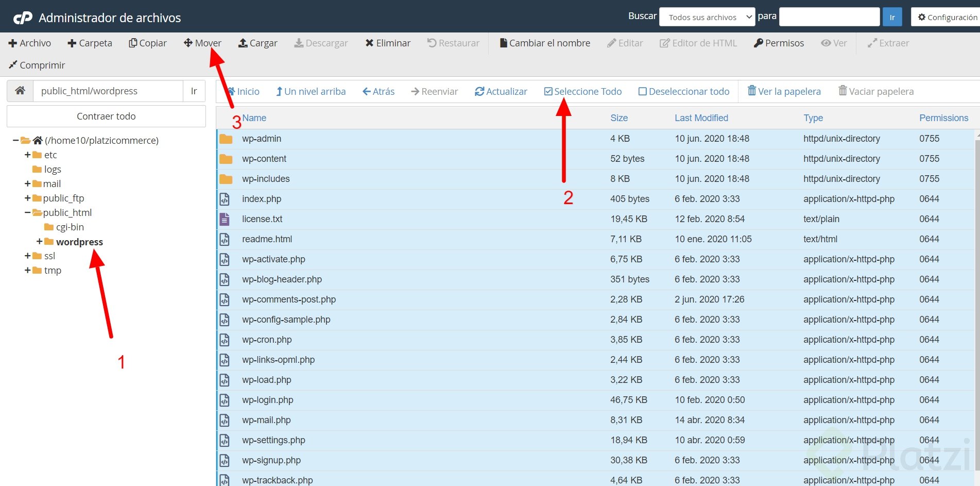Image resolution: width=980 pixels, height=486 pixels.
Task: Click Vaciar papelera to empty trash
Action: tap(876, 91)
